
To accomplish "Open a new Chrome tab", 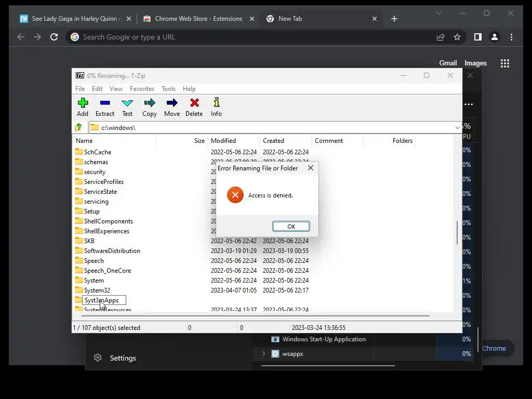I will click(x=394, y=19).
